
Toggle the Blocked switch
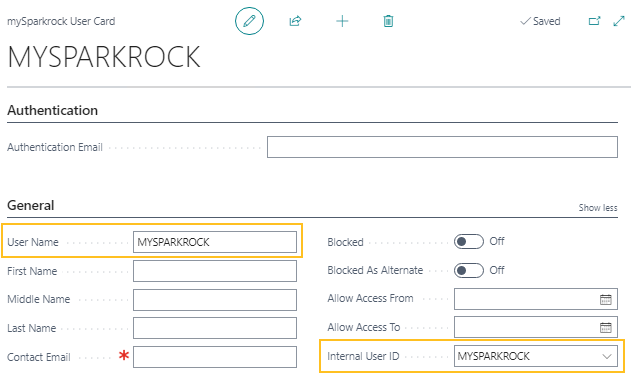point(469,242)
